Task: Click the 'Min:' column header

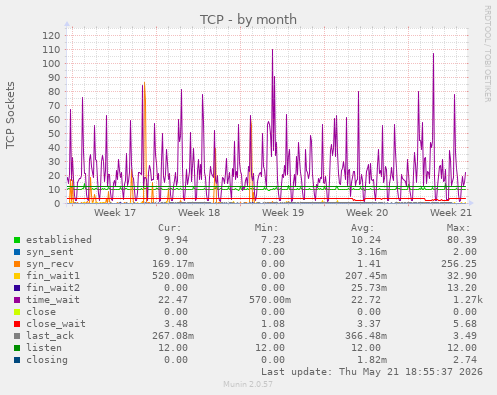Action: coord(266,228)
